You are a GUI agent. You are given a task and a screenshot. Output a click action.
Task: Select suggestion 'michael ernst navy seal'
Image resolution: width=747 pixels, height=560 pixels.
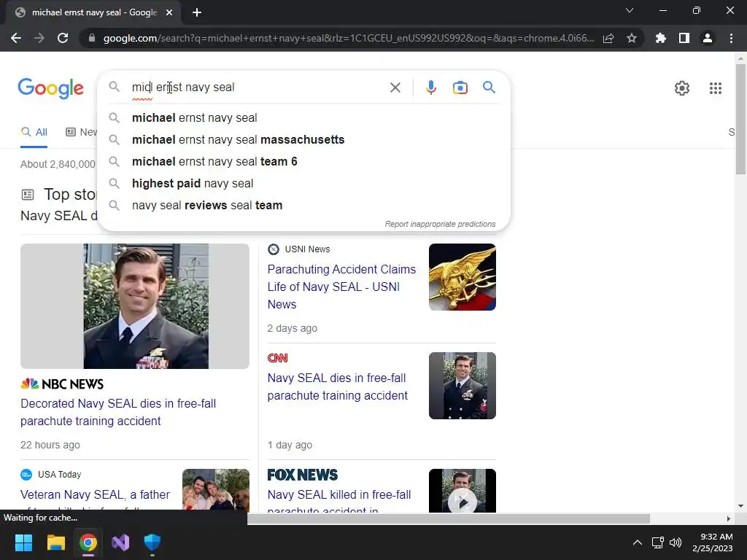(x=303, y=117)
